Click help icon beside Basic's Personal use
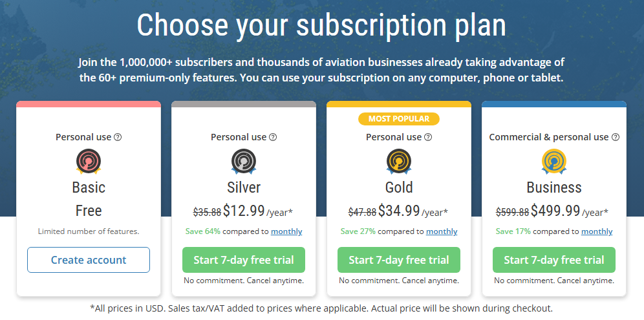644x320 pixels. (x=118, y=137)
